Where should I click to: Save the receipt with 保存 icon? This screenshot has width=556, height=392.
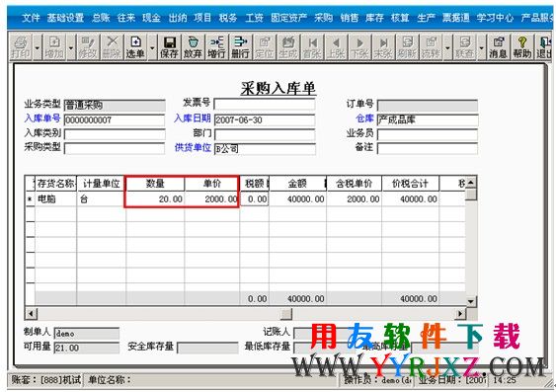[x=169, y=47]
